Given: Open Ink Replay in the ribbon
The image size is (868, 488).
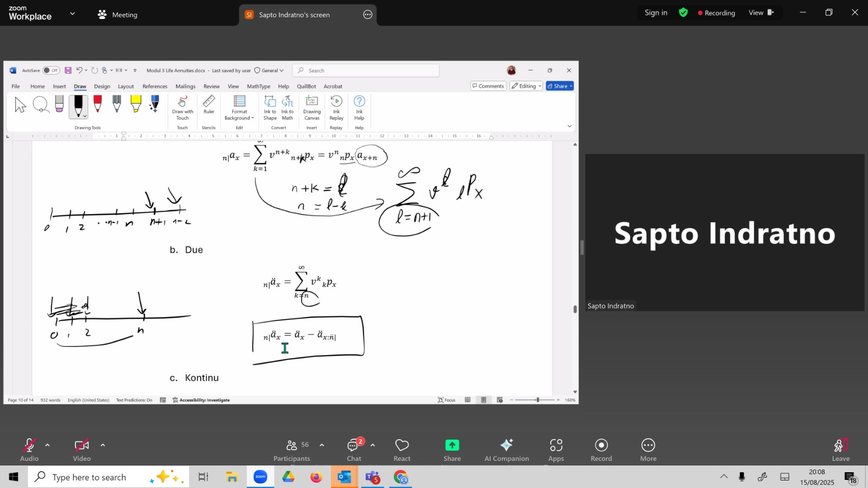Looking at the screenshot, I should tap(336, 107).
